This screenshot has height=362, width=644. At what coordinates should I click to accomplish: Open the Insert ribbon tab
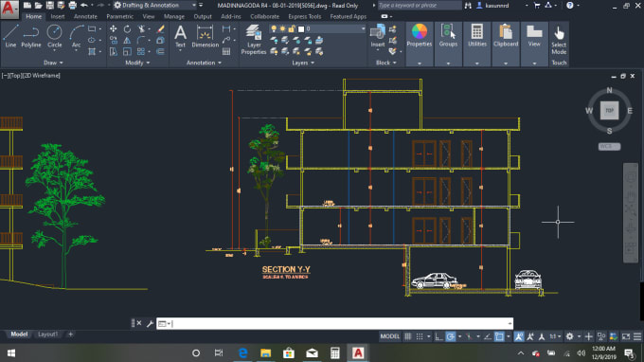[x=58, y=17]
